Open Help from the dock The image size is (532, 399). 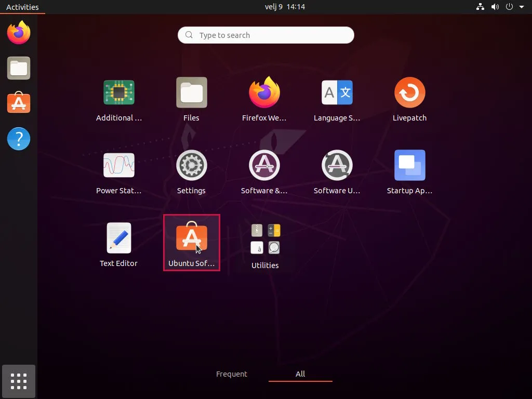(x=18, y=139)
